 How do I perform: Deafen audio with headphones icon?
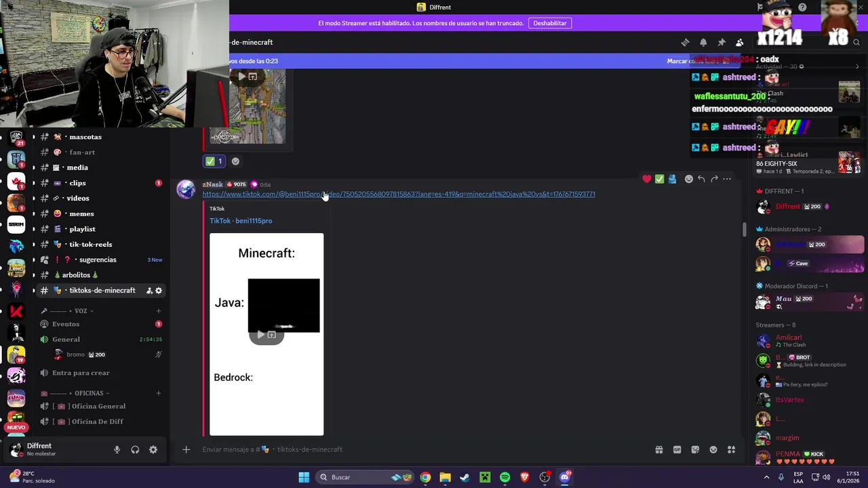[135, 449]
